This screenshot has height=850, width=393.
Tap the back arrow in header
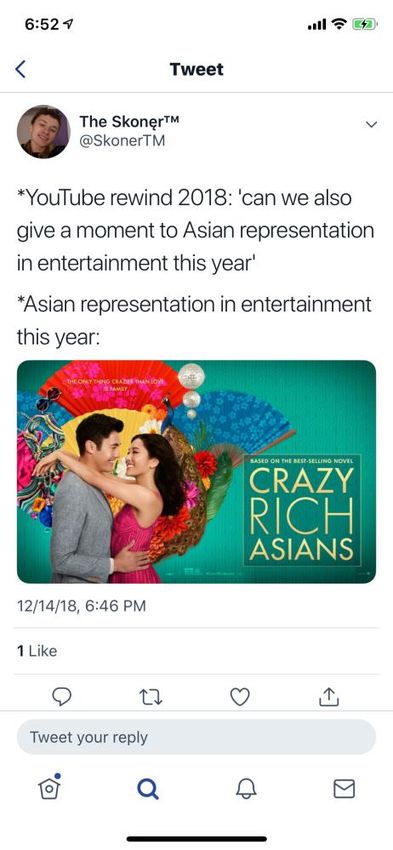click(x=21, y=69)
